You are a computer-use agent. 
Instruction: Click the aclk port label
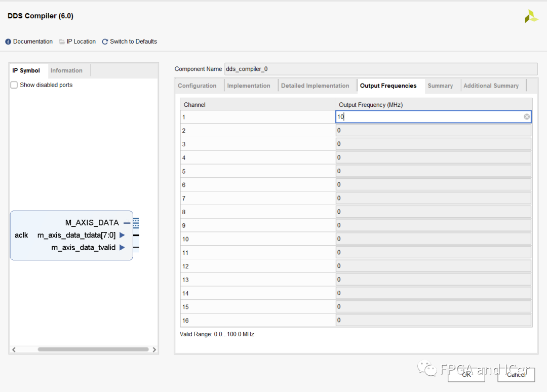pos(21,235)
